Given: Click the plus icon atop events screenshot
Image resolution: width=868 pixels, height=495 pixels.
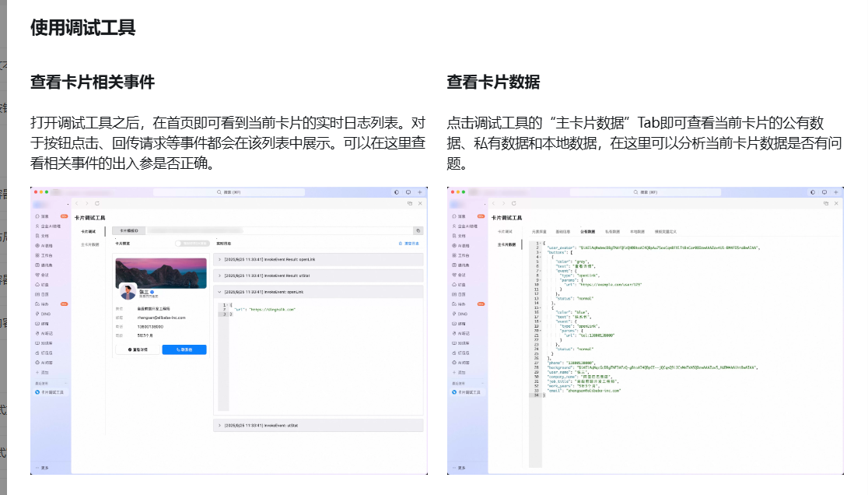Looking at the screenshot, I should (419, 192).
